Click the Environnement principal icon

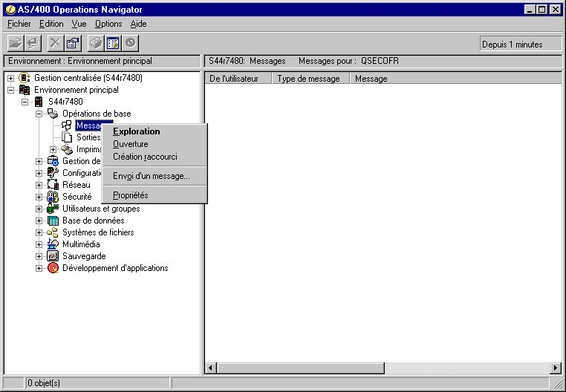[x=25, y=90]
